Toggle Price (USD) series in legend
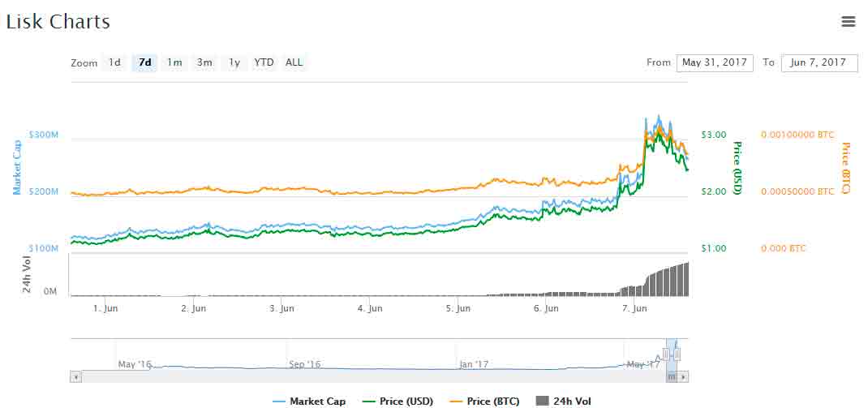Viewport: 868px width, 408px height. coord(397,402)
